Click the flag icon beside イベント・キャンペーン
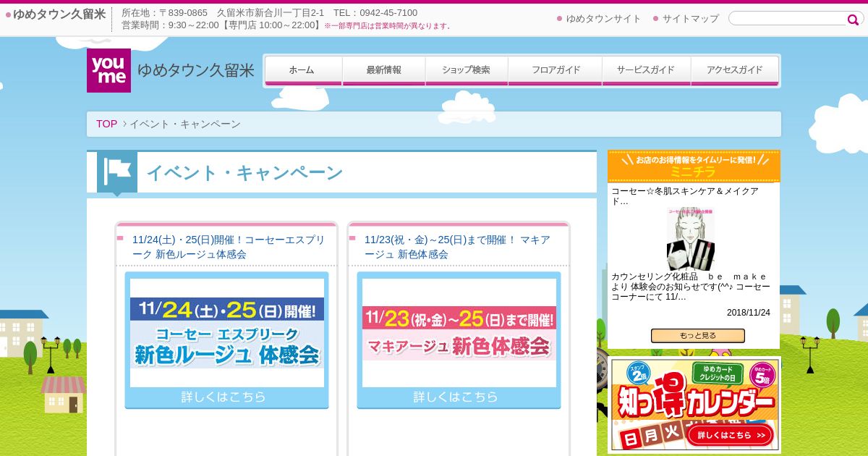Viewport: 868px width, 456px height. click(x=117, y=172)
